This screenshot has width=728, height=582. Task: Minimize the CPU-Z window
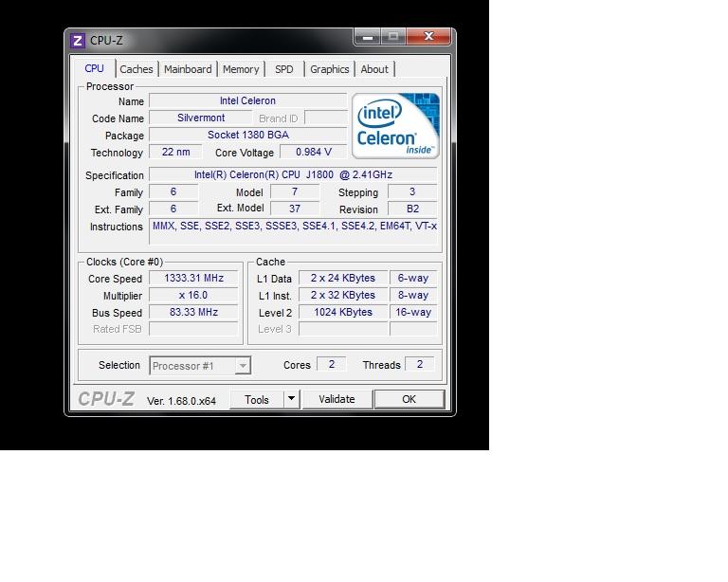(368, 37)
